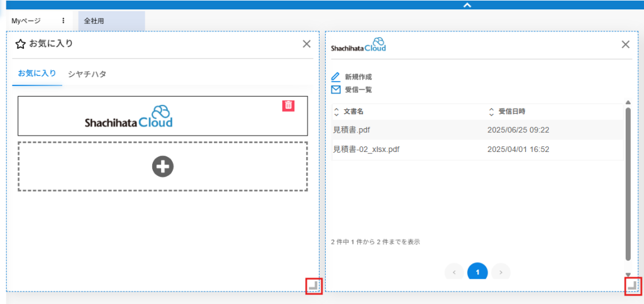This screenshot has width=644, height=304.
Task: Sort by 受信日時 column arrows
Action: pos(491,112)
